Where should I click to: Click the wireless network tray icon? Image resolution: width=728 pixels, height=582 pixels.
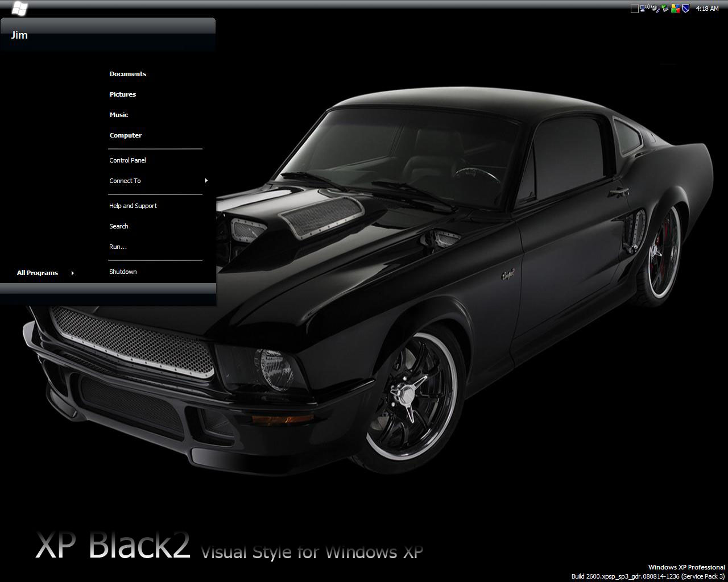[x=644, y=9]
